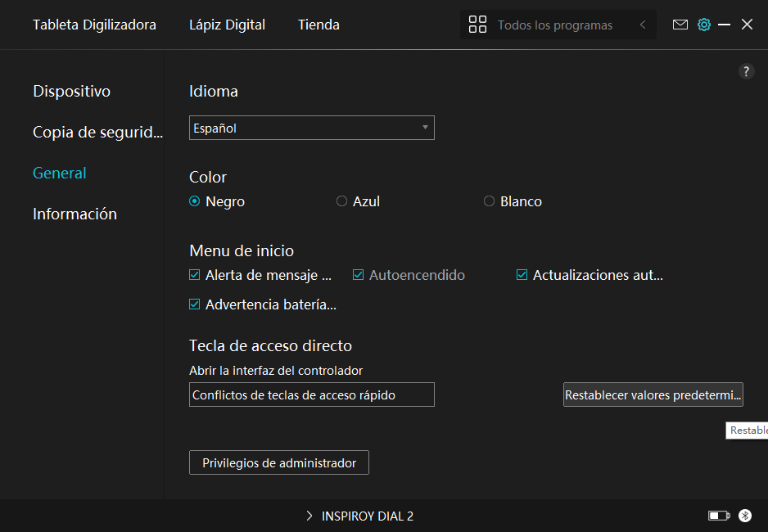The width and height of the screenshot is (768, 532).
Task: Click the shortcut key input field
Action: pyautogui.click(x=311, y=394)
